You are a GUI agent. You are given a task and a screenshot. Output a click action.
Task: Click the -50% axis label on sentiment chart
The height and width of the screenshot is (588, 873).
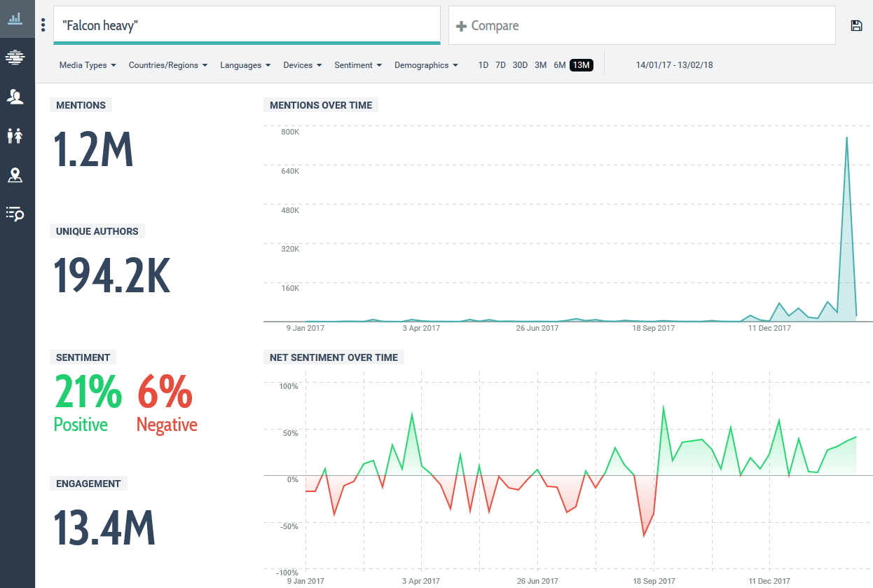[289, 526]
